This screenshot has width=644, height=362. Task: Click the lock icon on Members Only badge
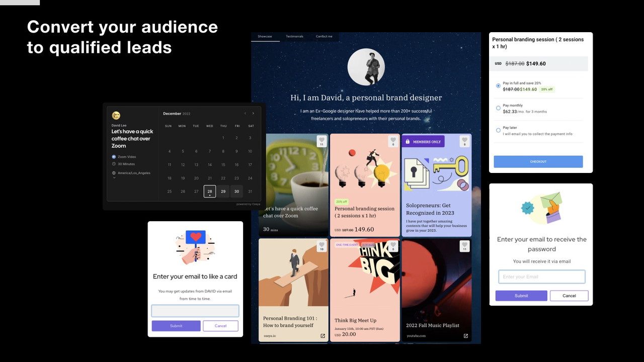point(409,141)
